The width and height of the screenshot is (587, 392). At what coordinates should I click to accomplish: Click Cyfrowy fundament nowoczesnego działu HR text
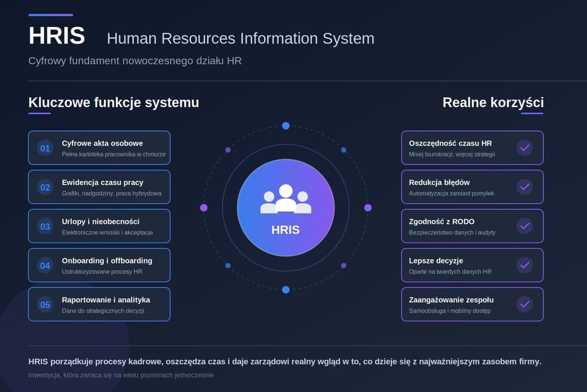[x=135, y=61]
